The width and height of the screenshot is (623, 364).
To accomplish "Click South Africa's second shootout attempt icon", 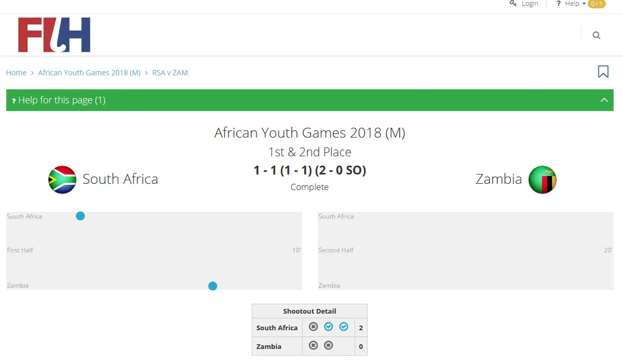I will tap(328, 327).
